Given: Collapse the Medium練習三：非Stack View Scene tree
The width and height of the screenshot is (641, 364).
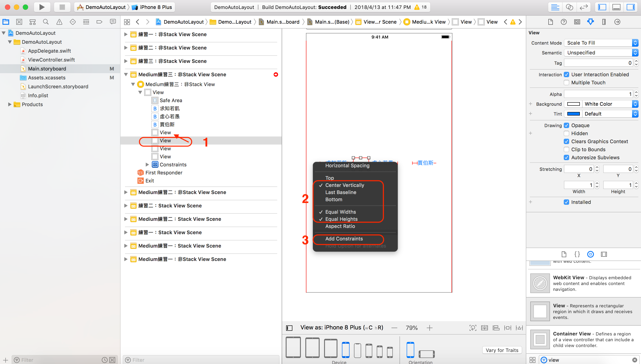Looking at the screenshot, I should pyautogui.click(x=126, y=74).
